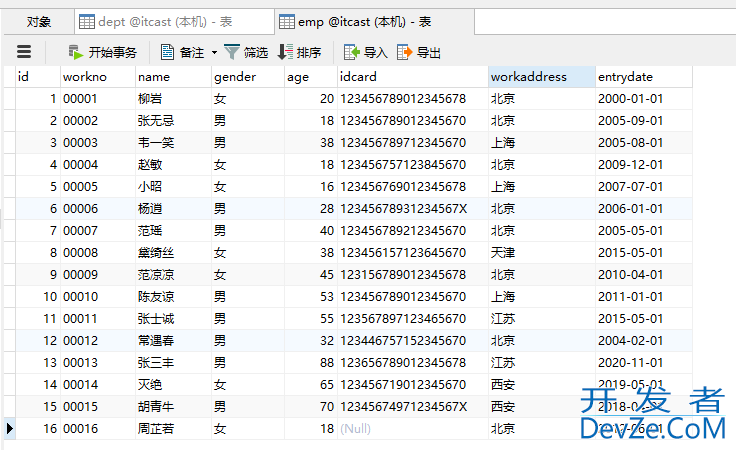Switch to the 对象 tab
736x450 pixels.
[x=38, y=22]
